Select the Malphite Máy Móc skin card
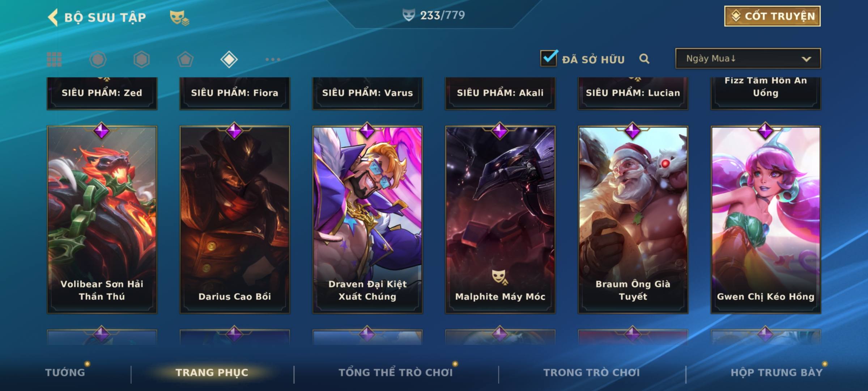The width and height of the screenshot is (868, 391). point(500,219)
